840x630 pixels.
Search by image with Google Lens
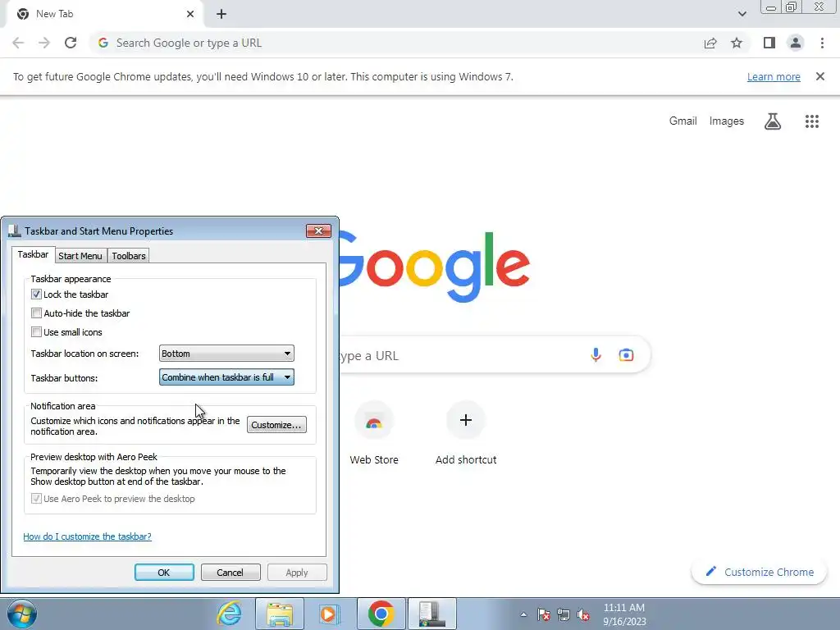pyautogui.click(x=626, y=354)
